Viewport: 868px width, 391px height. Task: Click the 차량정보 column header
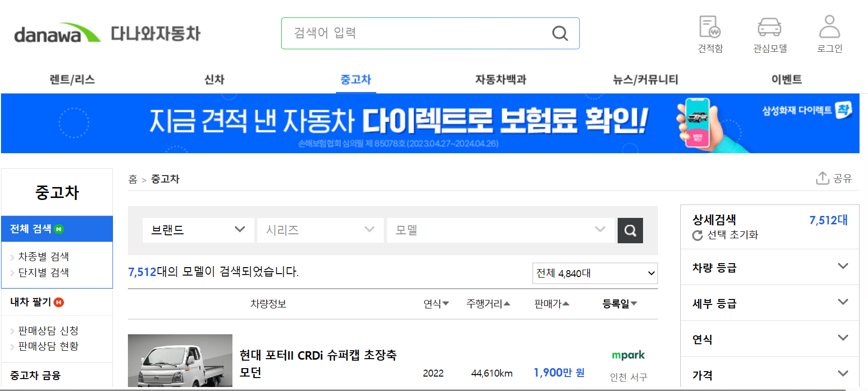tap(268, 304)
